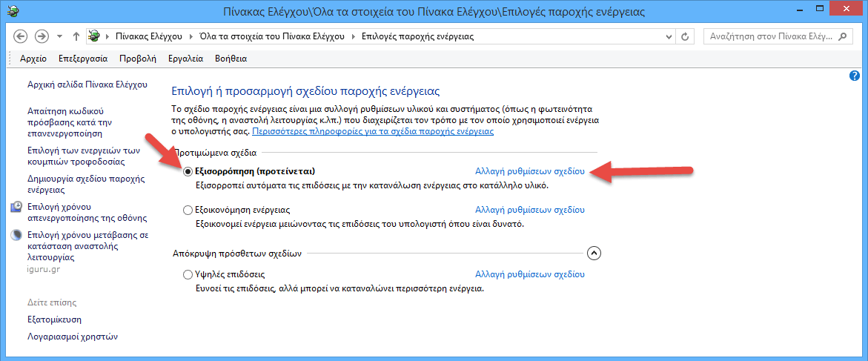The height and width of the screenshot is (361, 868).
Task: Expand breadcrumb arrow before Πίνακας Ελέγχου
Action: click(107, 37)
